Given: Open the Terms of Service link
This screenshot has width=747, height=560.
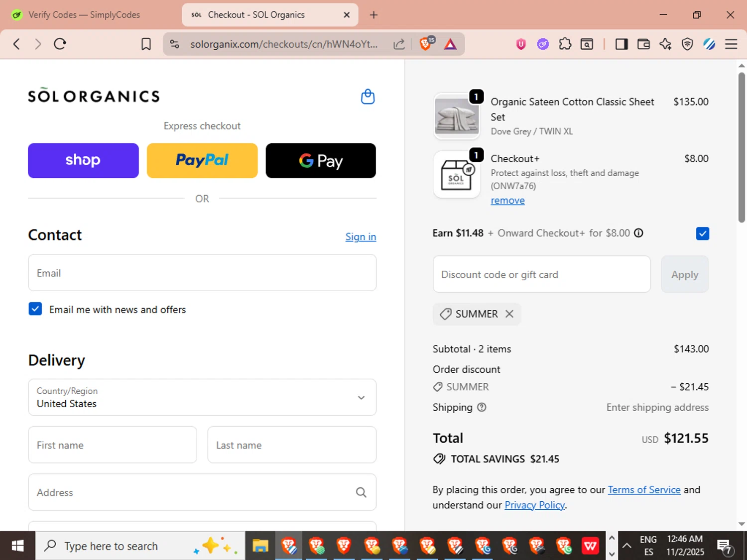Looking at the screenshot, I should point(644,490).
